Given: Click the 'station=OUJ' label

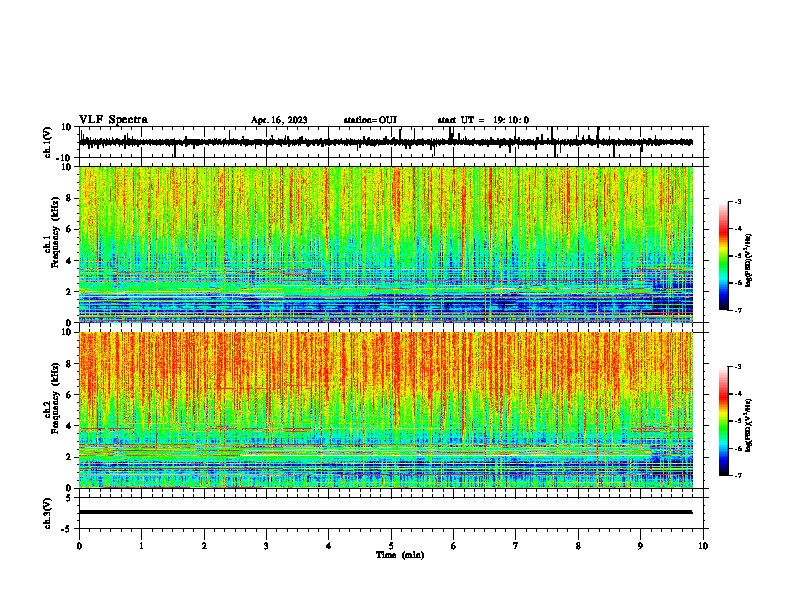Looking at the screenshot, I should [x=370, y=120].
